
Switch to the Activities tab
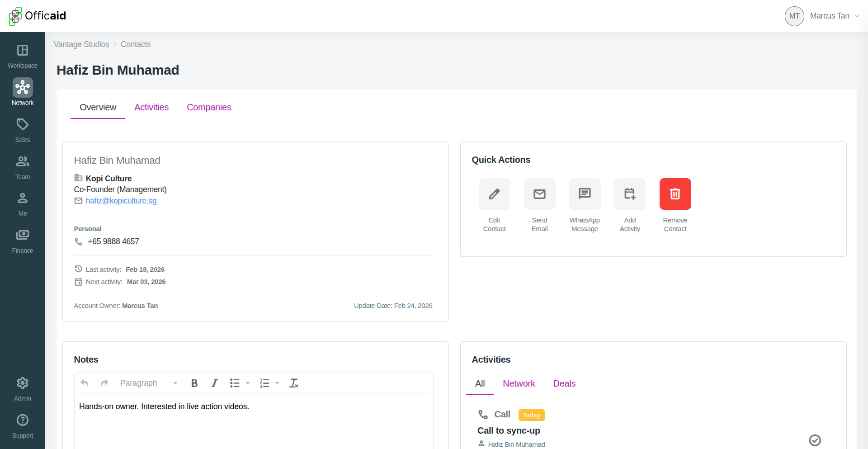[x=151, y=107]
